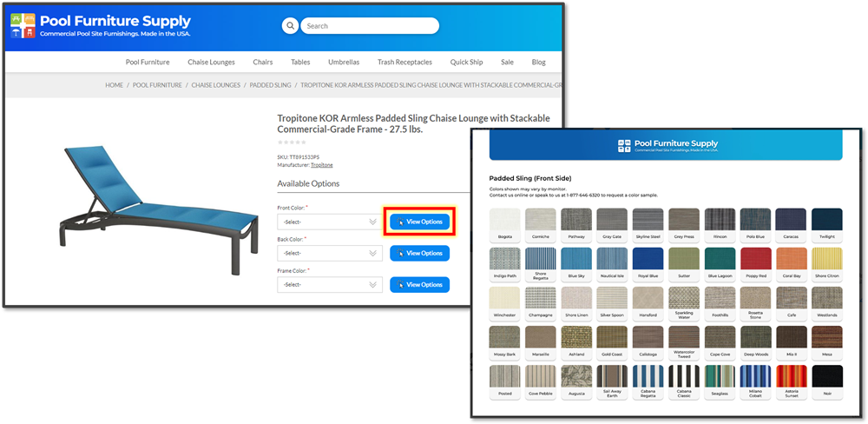This screenshot has height=424, width=868.
Task: Select the Mossy Bark color swatch
Action: click(504, 343)
